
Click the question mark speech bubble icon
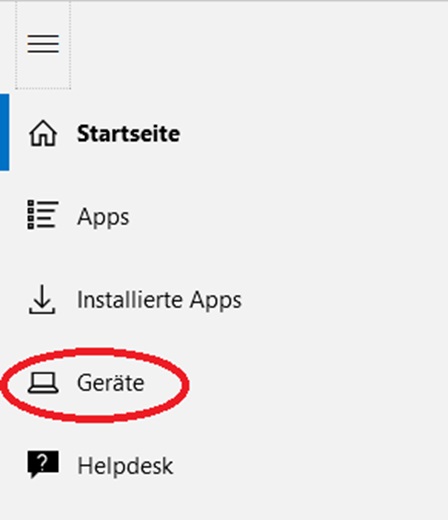pos(43,464)
